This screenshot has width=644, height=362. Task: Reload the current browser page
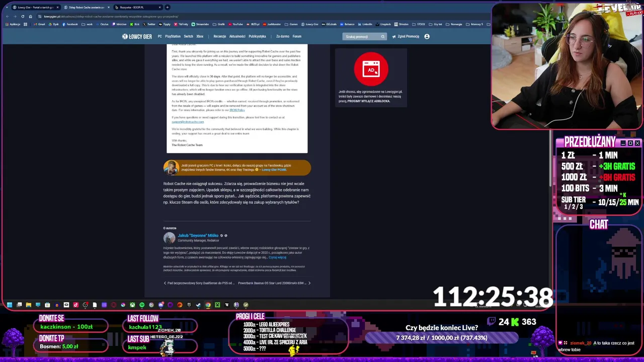pyautogui.click(x=23, y=16)
